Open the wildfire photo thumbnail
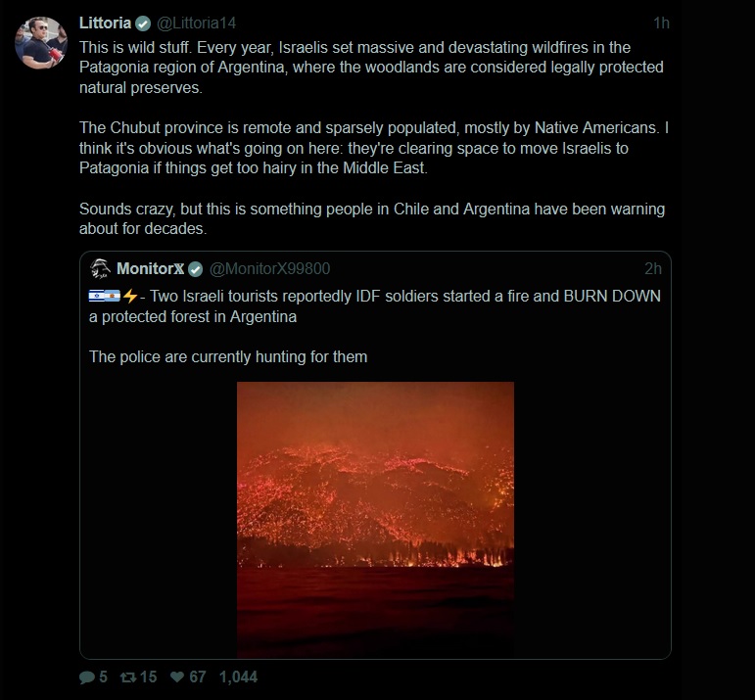 pos(375,519)
